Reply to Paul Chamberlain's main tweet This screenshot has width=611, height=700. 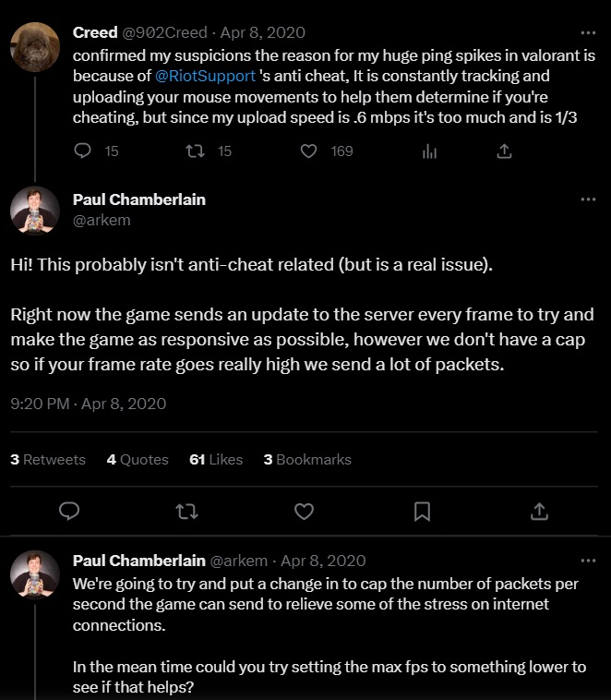tap(69, 511)
